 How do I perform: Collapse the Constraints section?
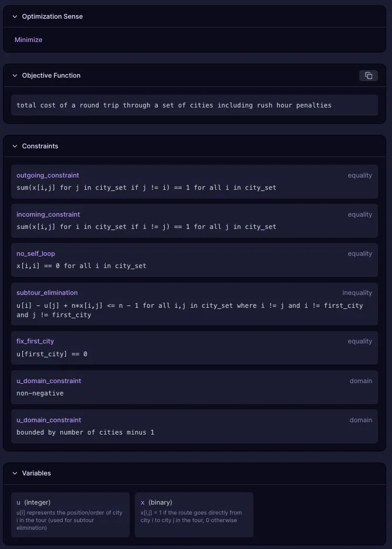tap(15, 146)
